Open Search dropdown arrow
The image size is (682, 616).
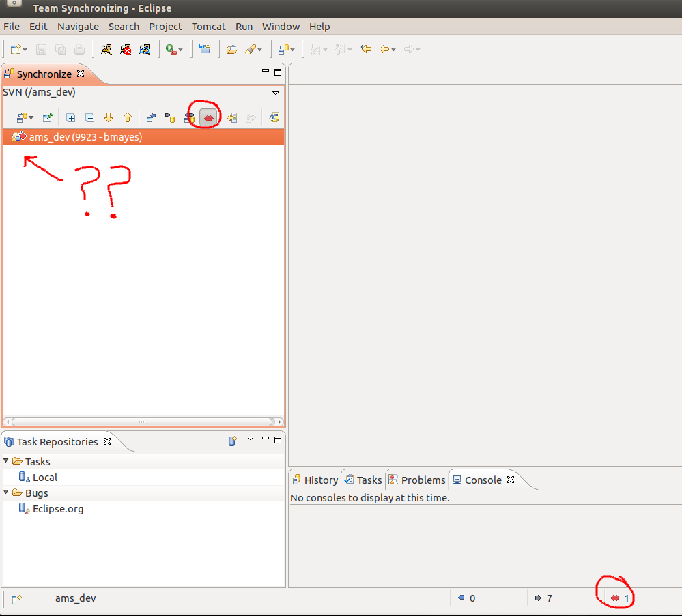click(x=259, y=50)
